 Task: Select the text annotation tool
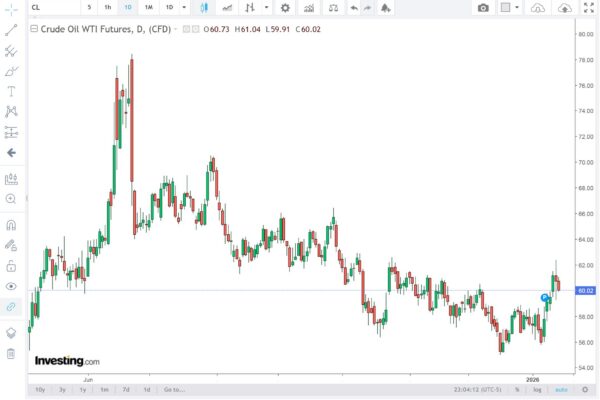tap(11, 91)
